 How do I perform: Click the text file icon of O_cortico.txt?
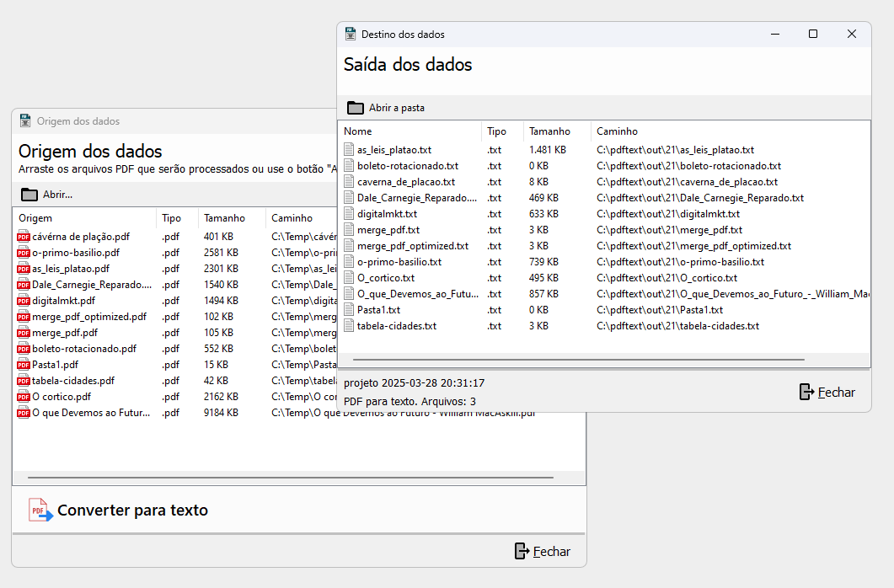click(349, 278)
